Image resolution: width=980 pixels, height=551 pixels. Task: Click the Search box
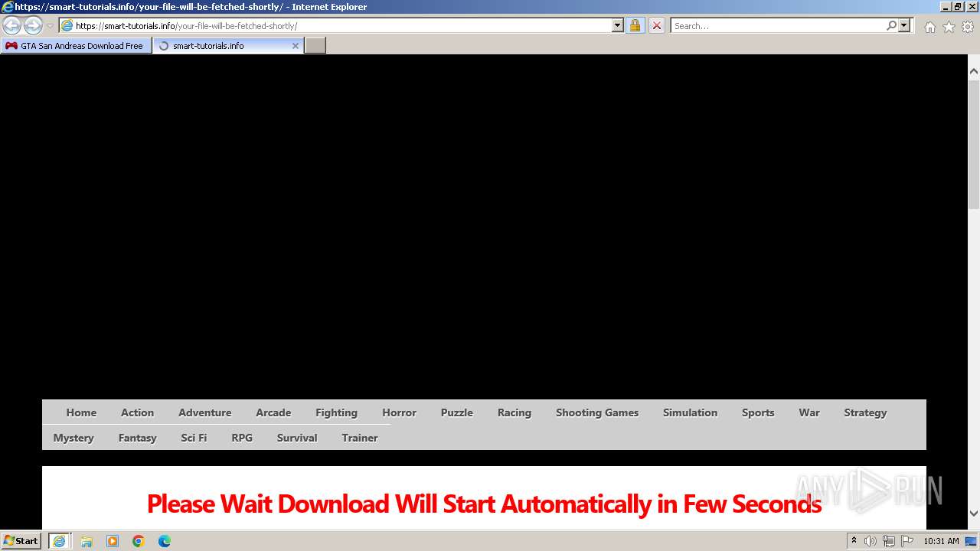(x=778, y=25)
